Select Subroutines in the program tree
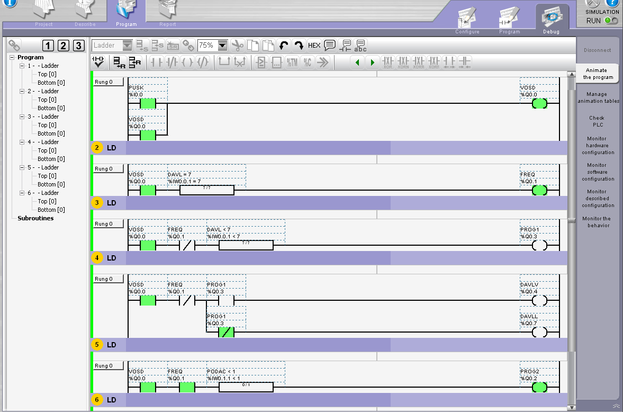The height and width of the screenshot is (412, 623). pyautogui.click(x=35, y=219)
